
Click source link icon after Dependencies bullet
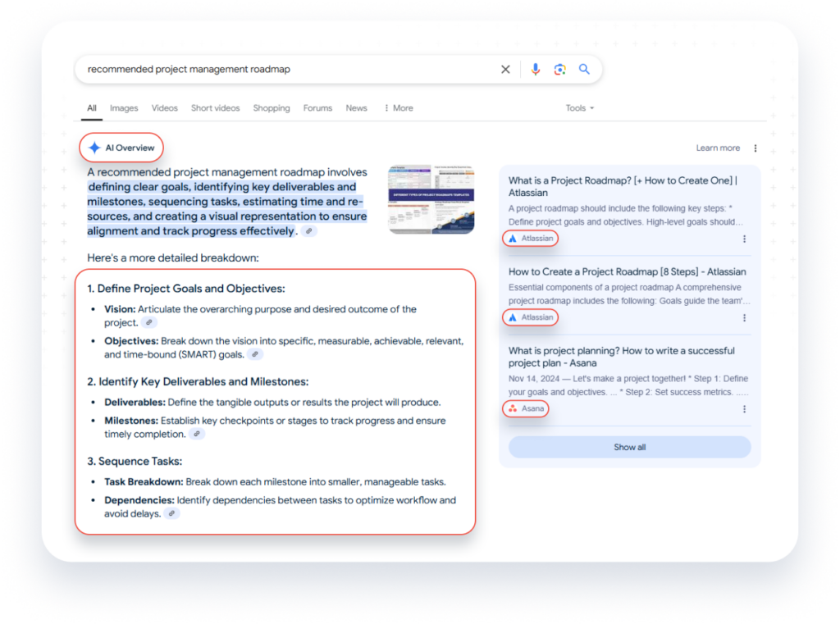pos(172,513)
